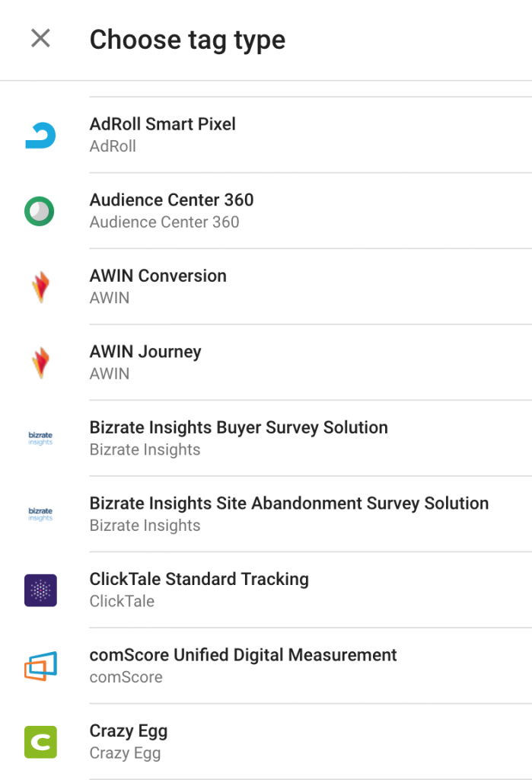Choose the AWIN Conversion tag
The width and height of the screenshot is (532, 780).
pyautogui.click(x=266, y=287)
